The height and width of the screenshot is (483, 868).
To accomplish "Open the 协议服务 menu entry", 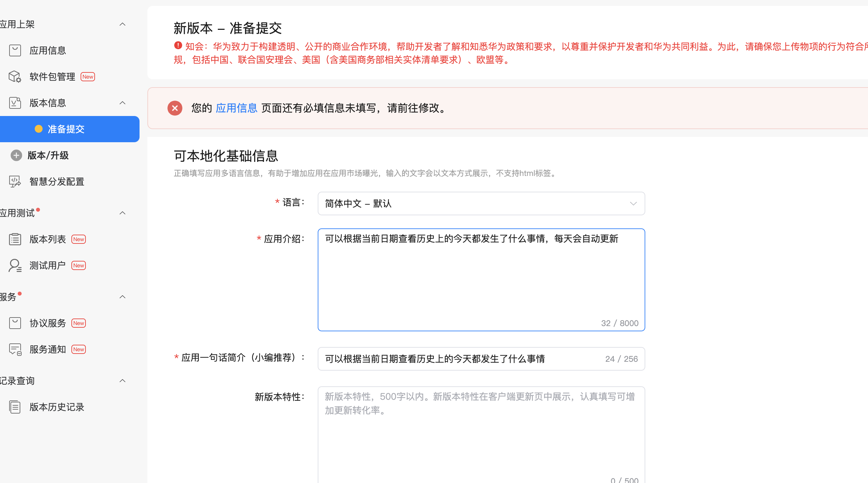I will coord(47,323).
